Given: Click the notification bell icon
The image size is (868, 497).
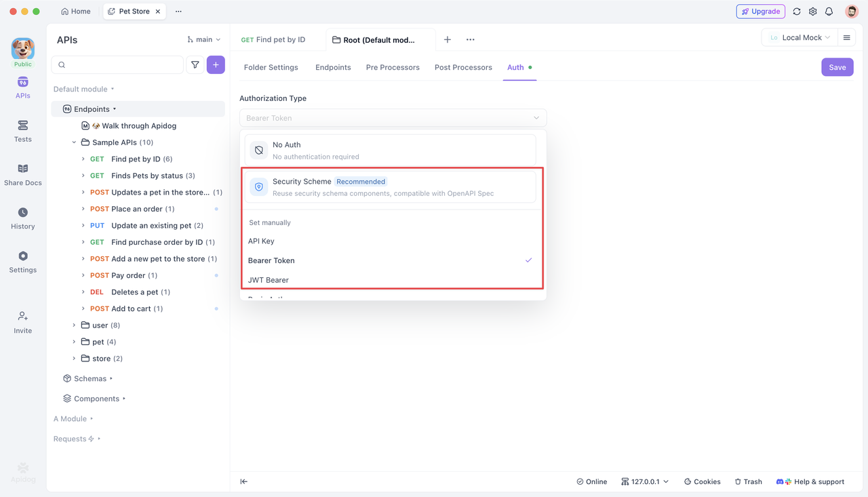Looking at the screenshot, I should (x=829, y=12).
